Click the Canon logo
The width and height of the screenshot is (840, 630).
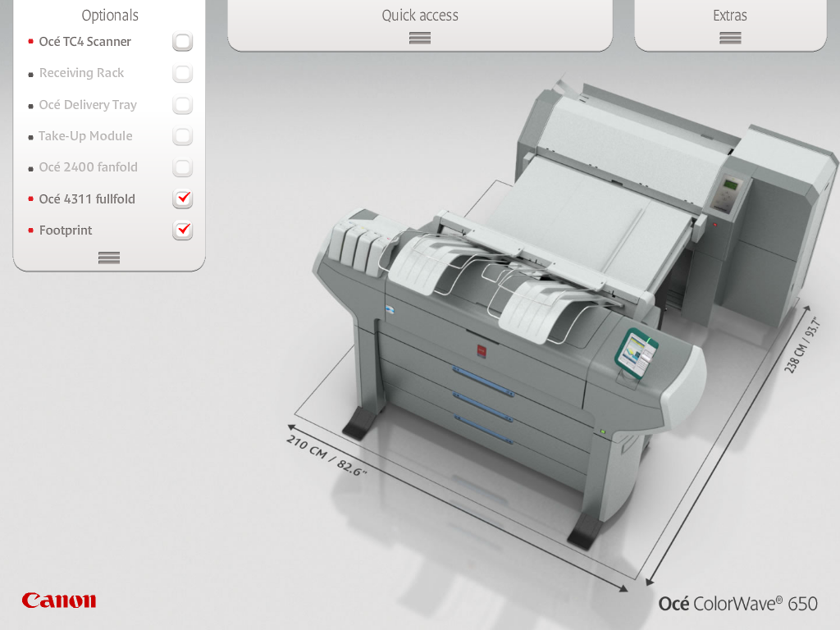pyautogui.click(x=59, y=600)
